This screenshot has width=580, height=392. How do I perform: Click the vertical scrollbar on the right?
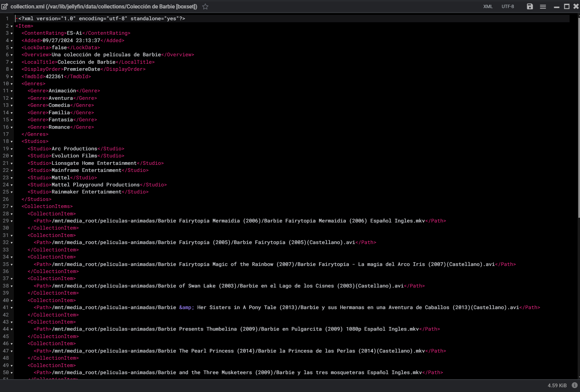click(579, 118)
